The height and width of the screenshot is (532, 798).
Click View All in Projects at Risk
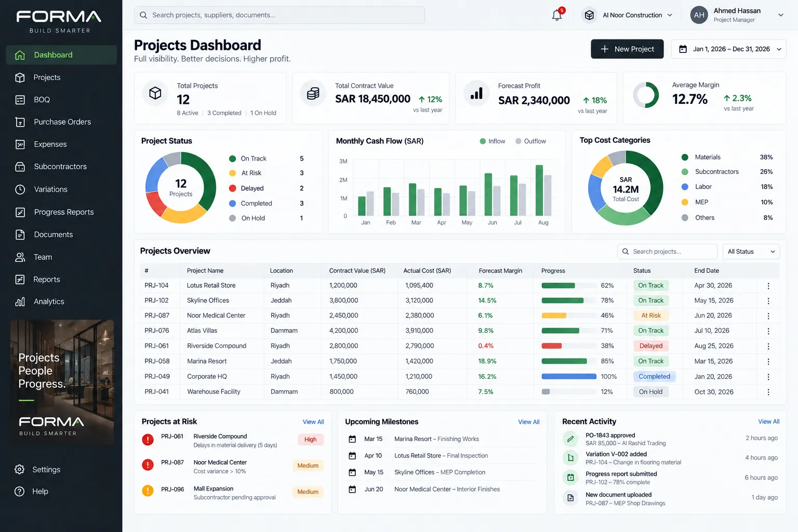(x=313, y=422)
